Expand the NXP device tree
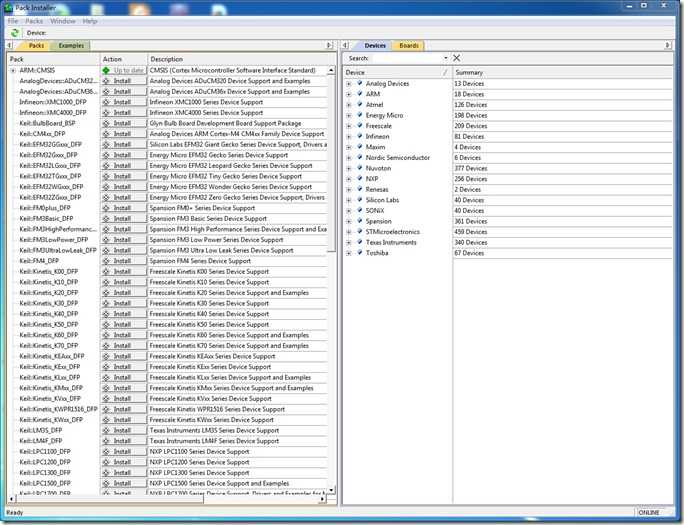This screenshot has height=525, width=684. 349,179
